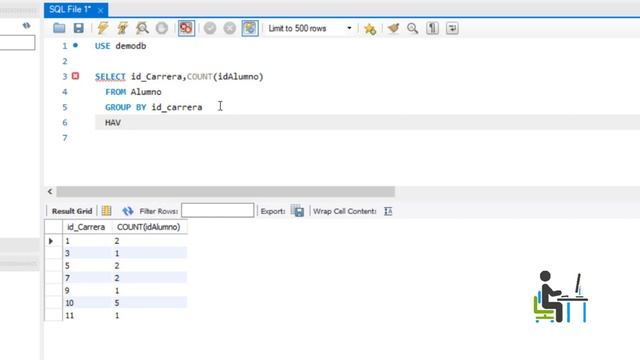
Task: Export the recordset to file icon
Action: tap(298, 211)
